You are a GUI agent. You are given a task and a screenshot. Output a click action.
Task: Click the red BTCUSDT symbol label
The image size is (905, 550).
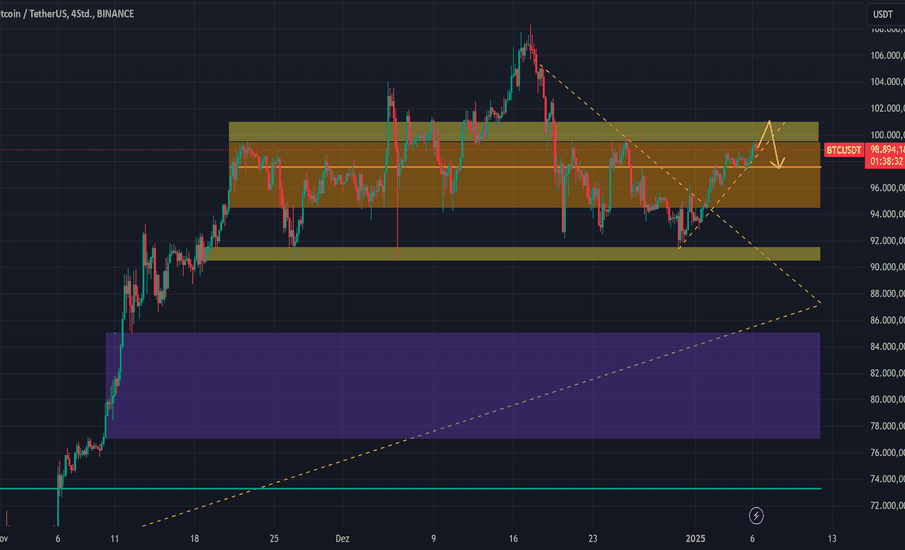(x=842, y=150)
